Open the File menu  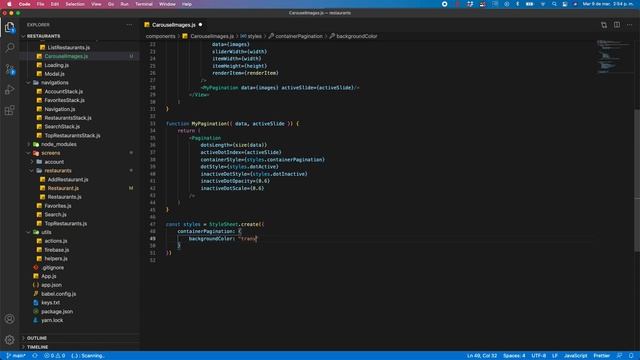pyautogui.click(x=40, y=4)
